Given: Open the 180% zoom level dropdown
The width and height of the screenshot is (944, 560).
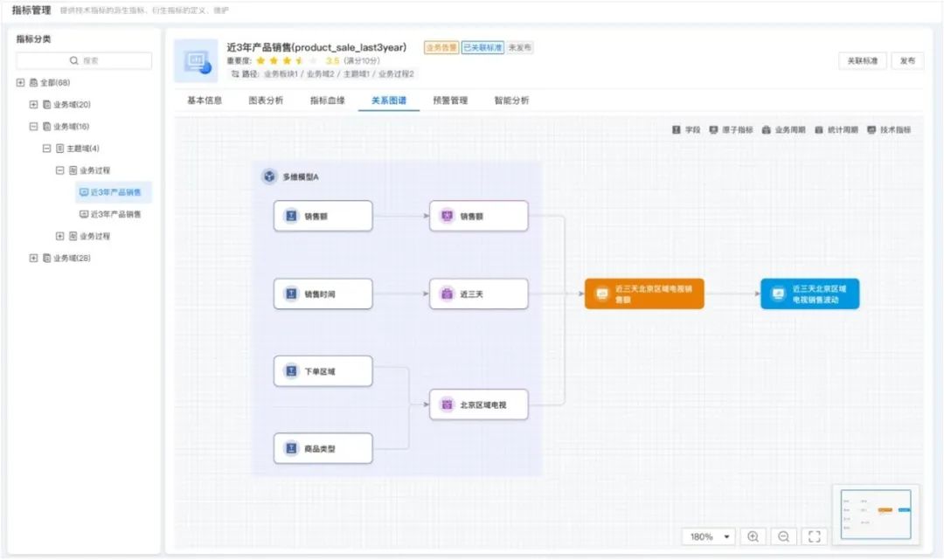Looking at the screenshot, I should click(708, 536).
